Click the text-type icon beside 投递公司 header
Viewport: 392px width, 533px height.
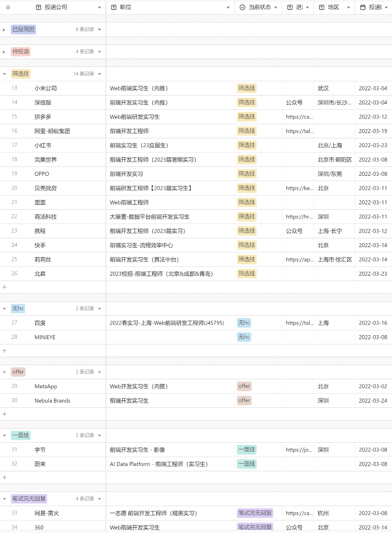pos(38,7)
